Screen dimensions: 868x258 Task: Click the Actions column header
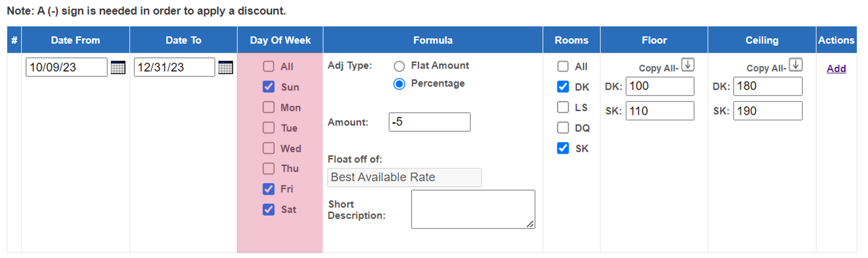(836, 40)
